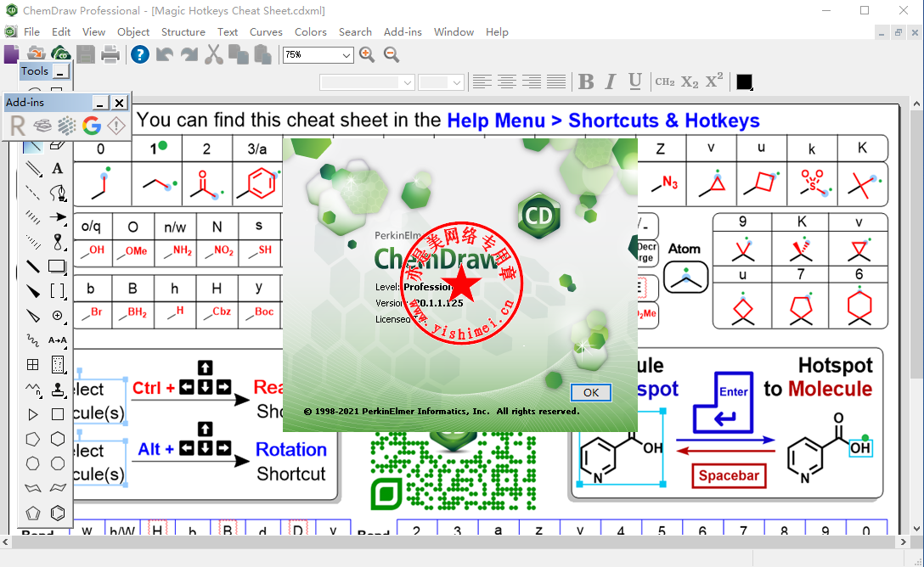The width and height of the screenshot is (924, 567).
Task: Select the dashed bond tool
Action: point(32,193)
